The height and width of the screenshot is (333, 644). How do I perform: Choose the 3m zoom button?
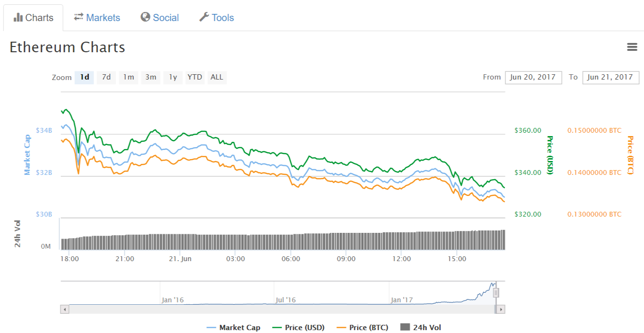pos(151,77)
